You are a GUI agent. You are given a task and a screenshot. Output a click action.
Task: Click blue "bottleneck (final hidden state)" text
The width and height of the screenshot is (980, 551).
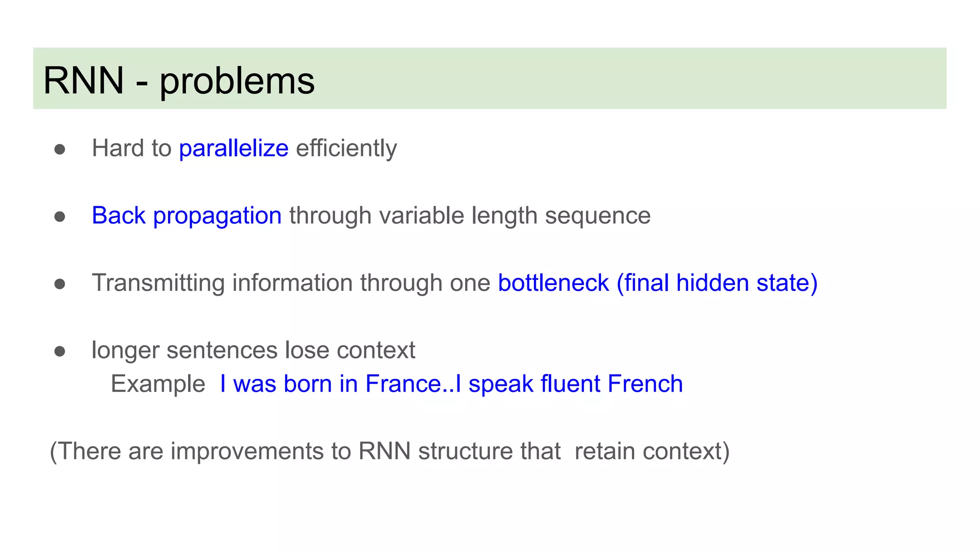pos(657,283)
